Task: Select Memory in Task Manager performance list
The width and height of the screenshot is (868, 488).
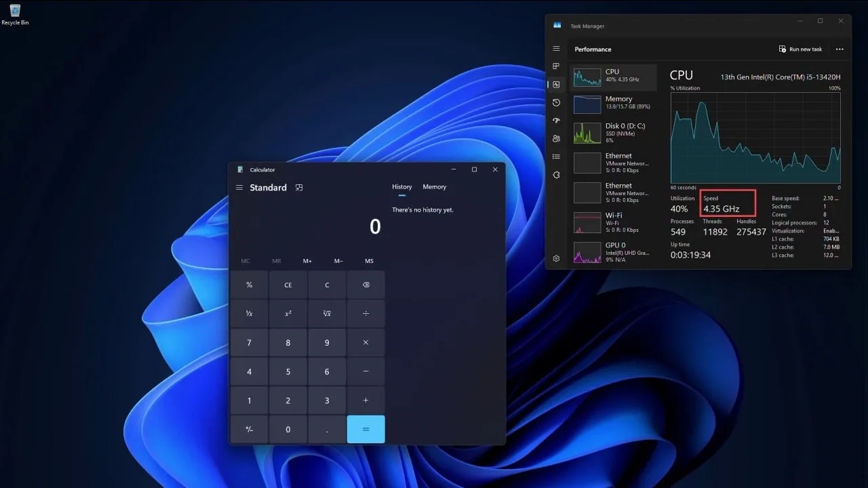Action: 614,103
